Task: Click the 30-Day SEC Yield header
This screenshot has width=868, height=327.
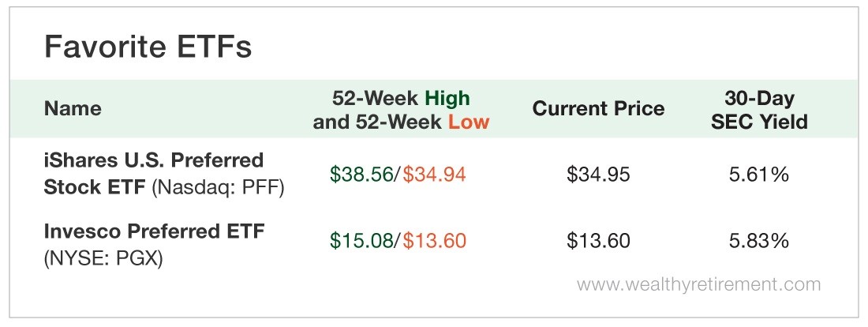Action: [x=759, y=110]
